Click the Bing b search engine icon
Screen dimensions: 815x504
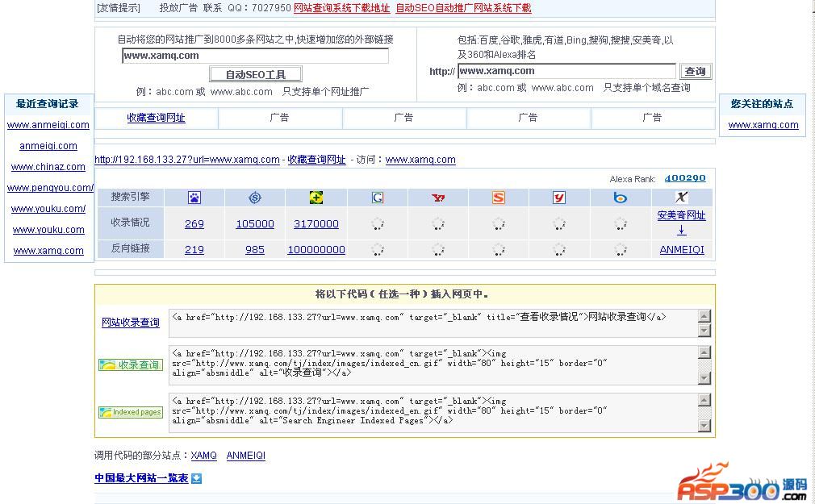620,198
